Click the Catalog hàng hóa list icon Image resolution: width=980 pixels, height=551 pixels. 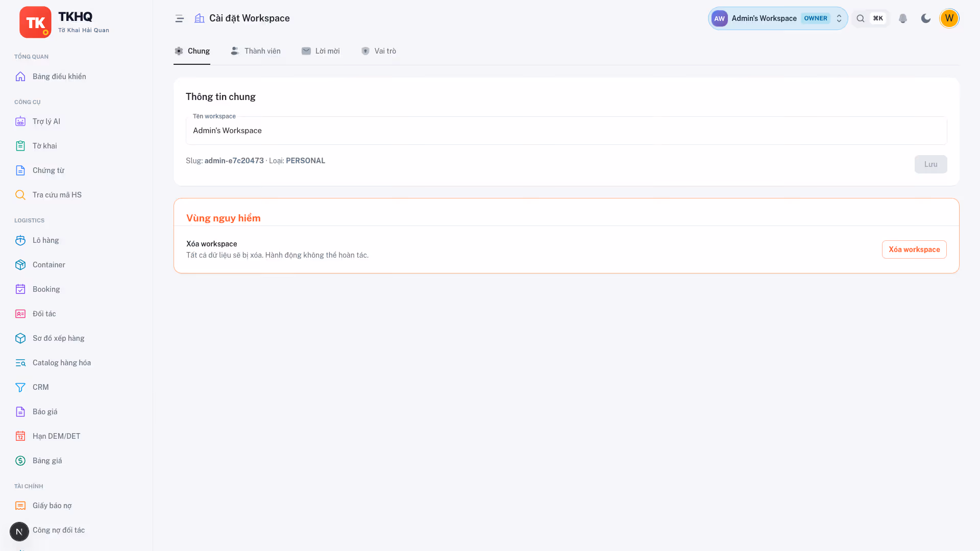[20, 363]
